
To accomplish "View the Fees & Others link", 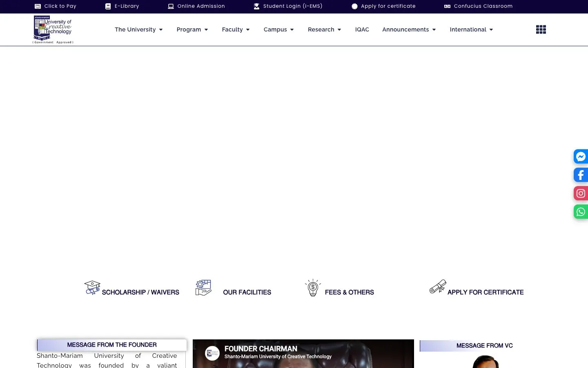I will click(350, 292).
